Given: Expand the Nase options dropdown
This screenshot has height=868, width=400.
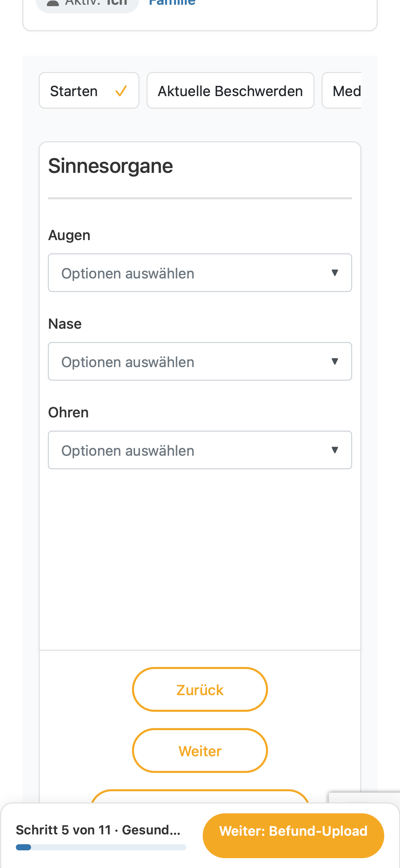Looking at the screenshot, I should pos(200,361).
